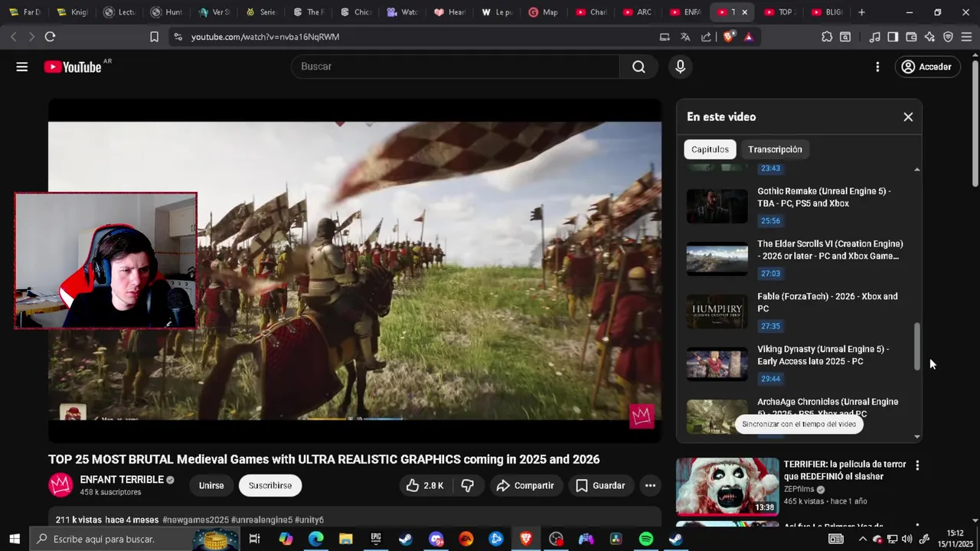
Task: Open the Brave hamburger menu
Action: coord(966,37)
